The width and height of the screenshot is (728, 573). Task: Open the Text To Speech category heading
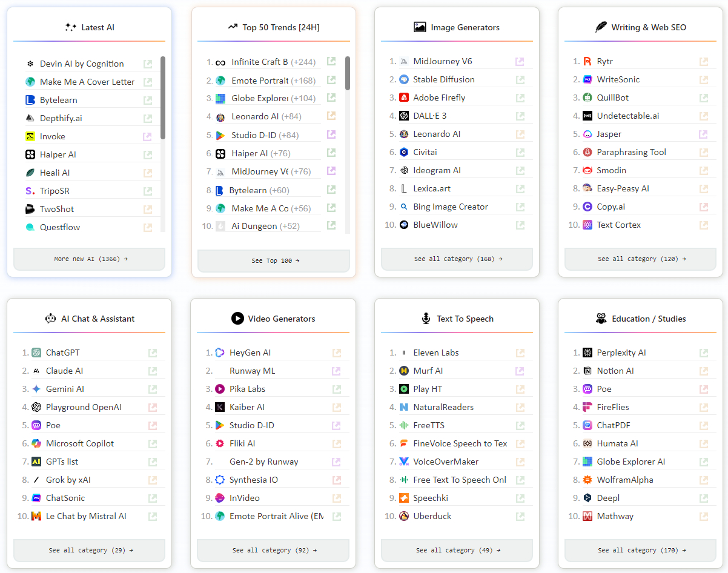(x=457, y=319)
